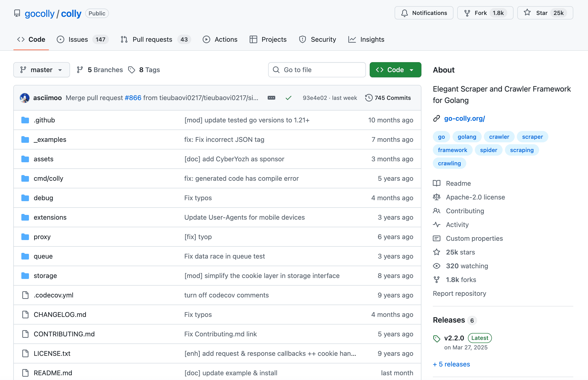Open the .github folder icon

point(25,120)
